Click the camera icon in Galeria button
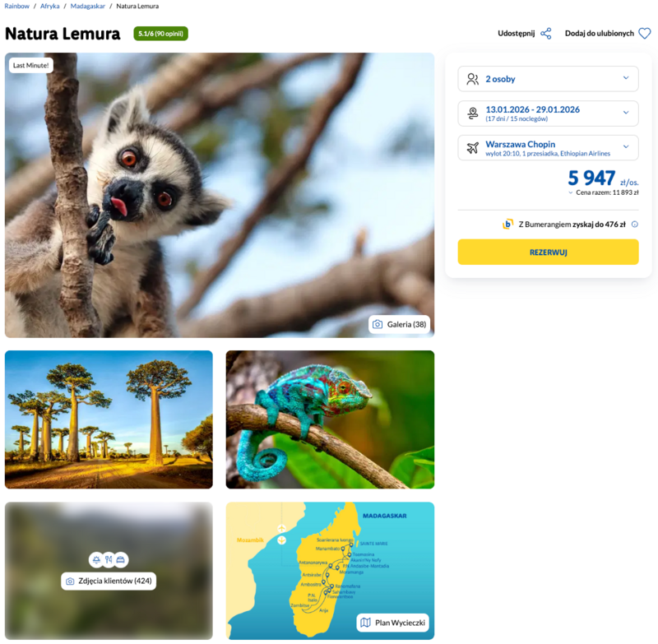Viewport: 658px width, 644px height. 378,324
